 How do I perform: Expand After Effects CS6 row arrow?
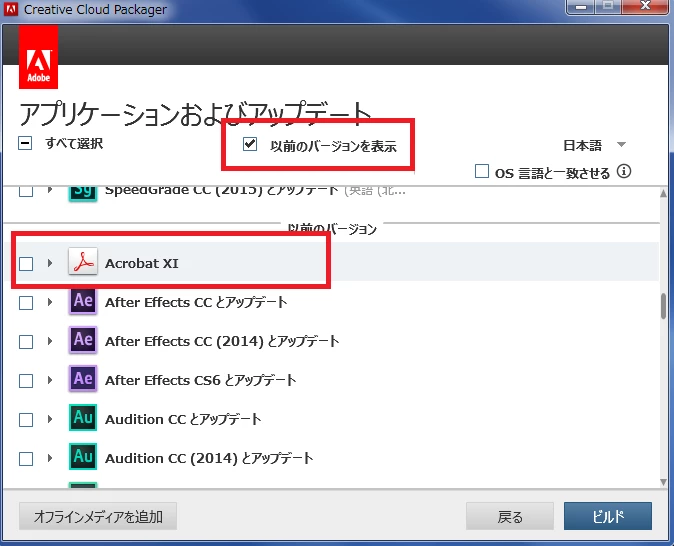pos(50,380)
